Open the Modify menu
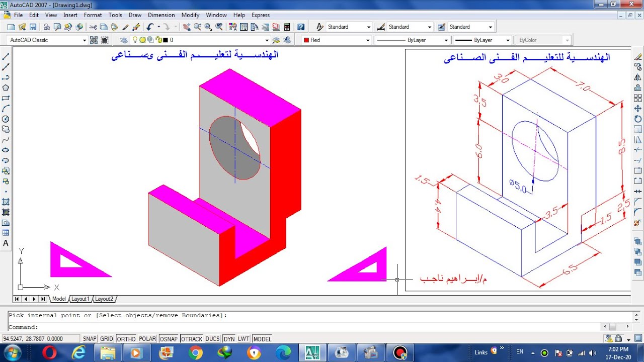The image size is (644, 362). pyautogui.click(x=190, y=15)
